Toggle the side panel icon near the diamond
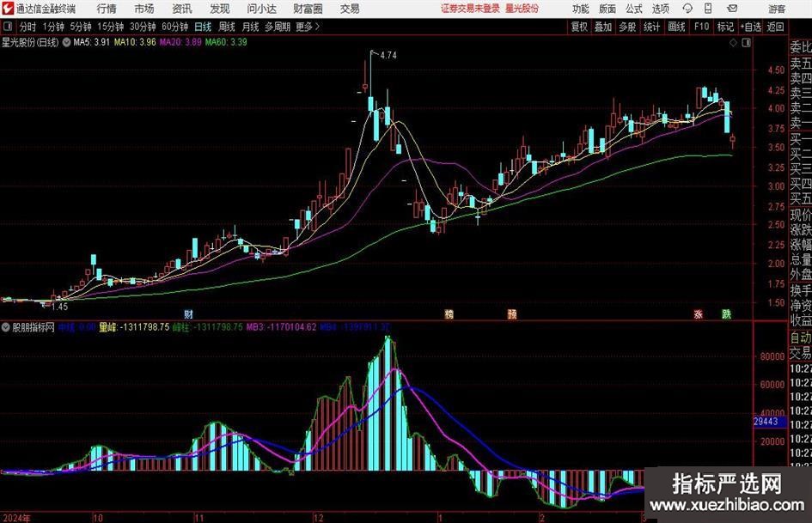 (x=746, y=43)
